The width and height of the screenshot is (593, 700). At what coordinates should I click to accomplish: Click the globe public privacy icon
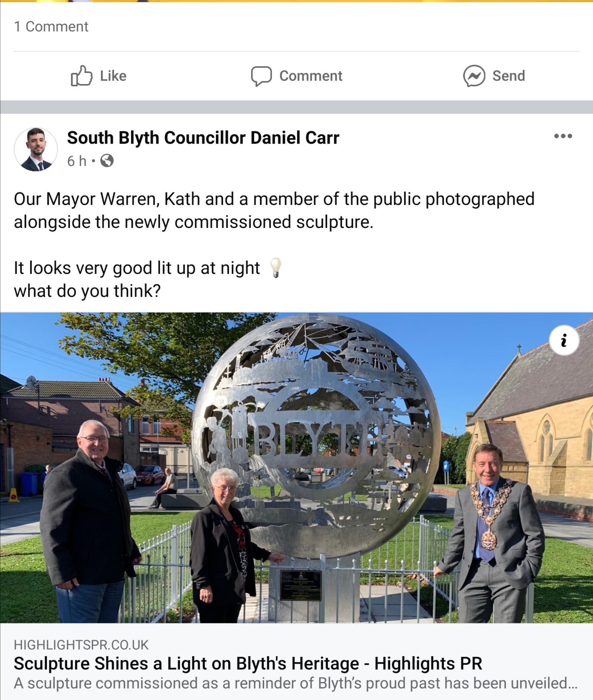[107, 161]
